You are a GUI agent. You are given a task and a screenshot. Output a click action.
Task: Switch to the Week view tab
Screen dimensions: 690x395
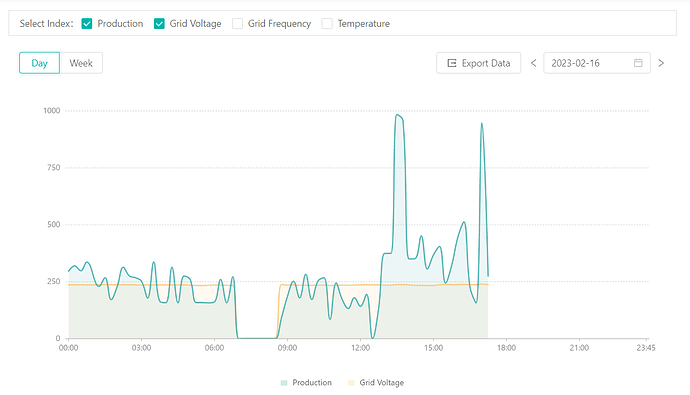point(81,63)
